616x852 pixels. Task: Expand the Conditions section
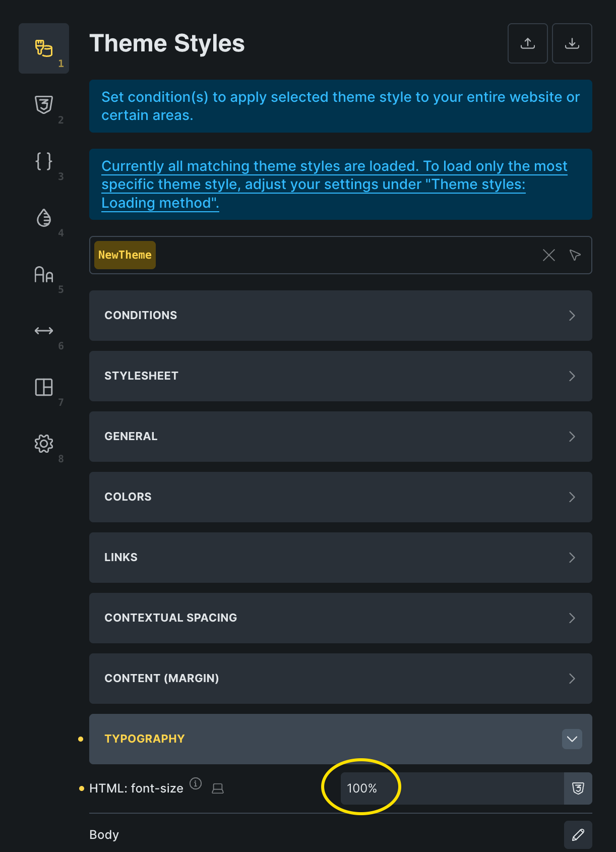click(x=340, y=316)
